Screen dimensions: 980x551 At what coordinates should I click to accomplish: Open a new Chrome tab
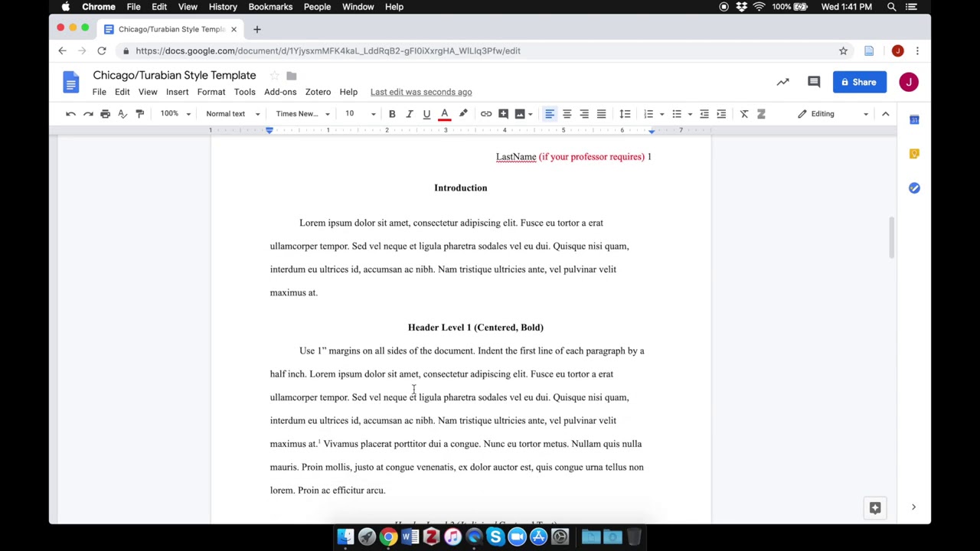click(257, 29)
